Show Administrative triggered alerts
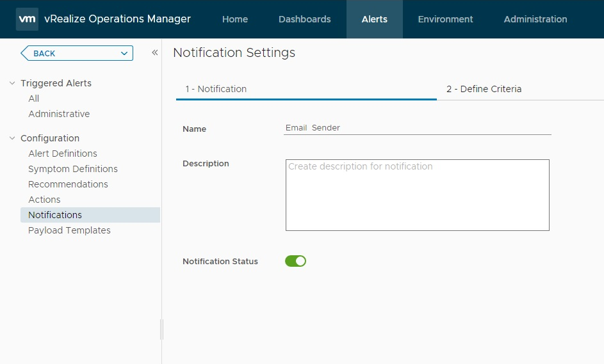The image size is (604, 364). click(59, 114)
